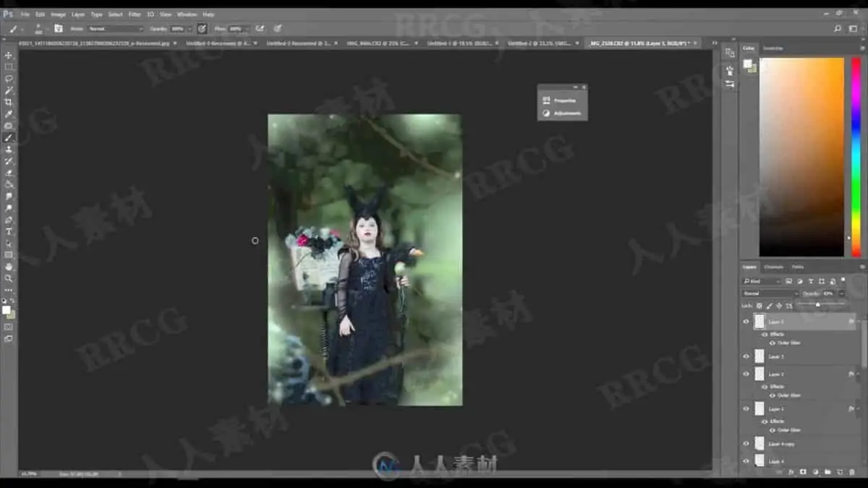Click add layer style fx icon
Viewport: 868px width, 488px height.
click(791, 471)
